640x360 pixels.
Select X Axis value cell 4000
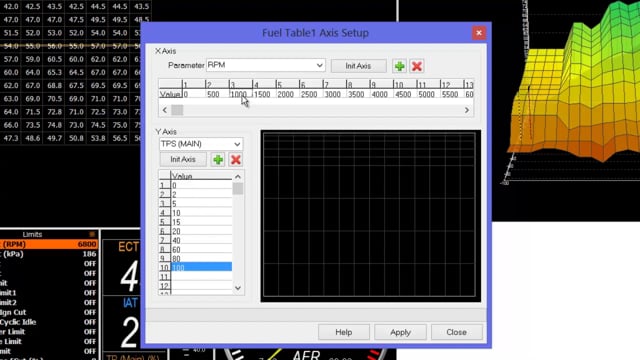381,94
